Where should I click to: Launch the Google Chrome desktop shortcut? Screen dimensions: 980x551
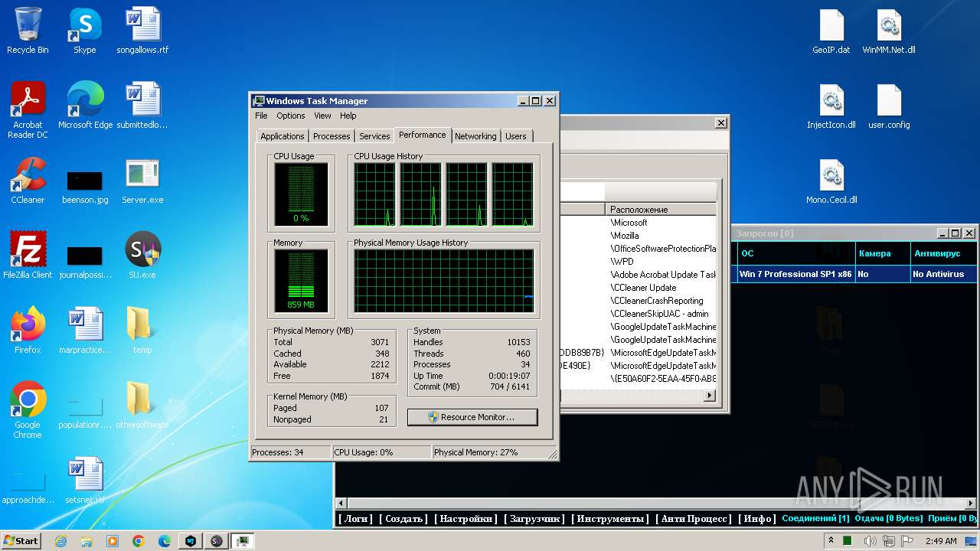tap(28, 410)
